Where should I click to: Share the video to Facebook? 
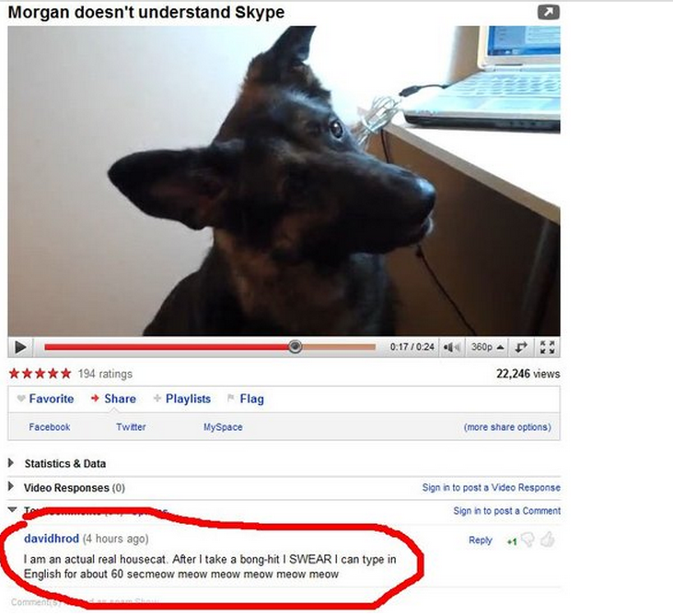50,426
